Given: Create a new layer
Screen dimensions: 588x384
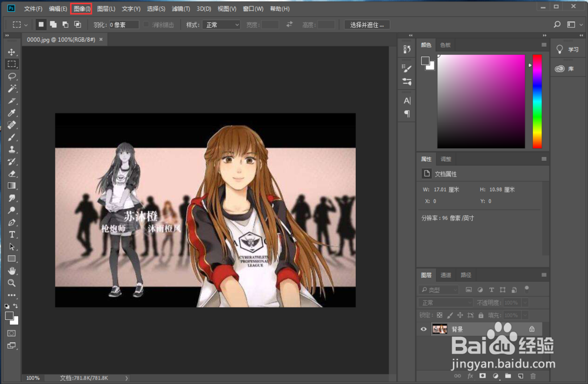Looking at the screenshot, I should point(520,376).
